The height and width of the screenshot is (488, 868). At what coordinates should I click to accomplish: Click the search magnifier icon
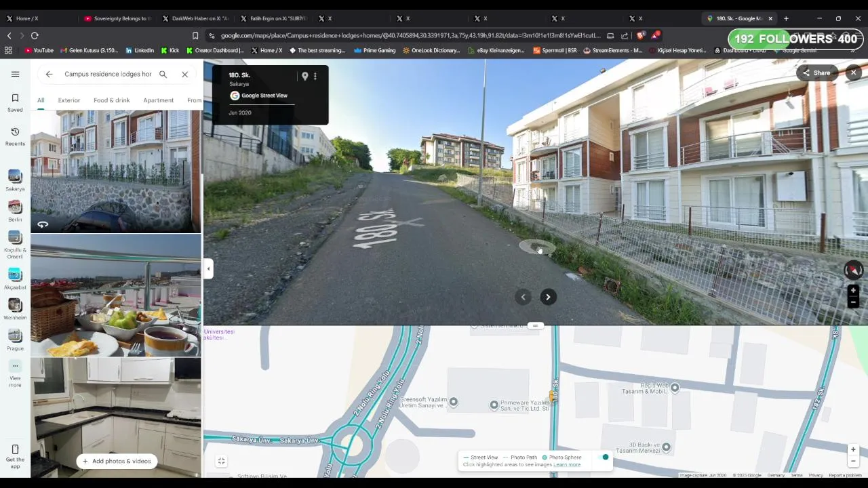click(163, 74)
